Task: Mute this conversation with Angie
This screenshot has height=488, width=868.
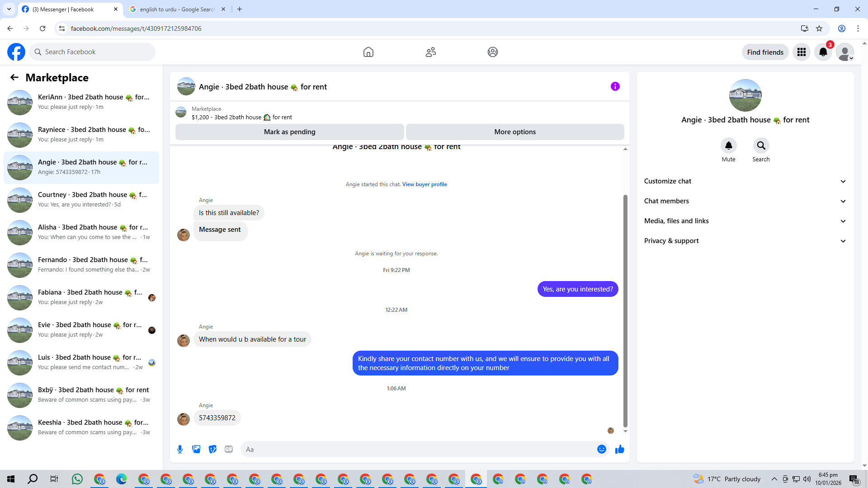Action: point(728,146)
